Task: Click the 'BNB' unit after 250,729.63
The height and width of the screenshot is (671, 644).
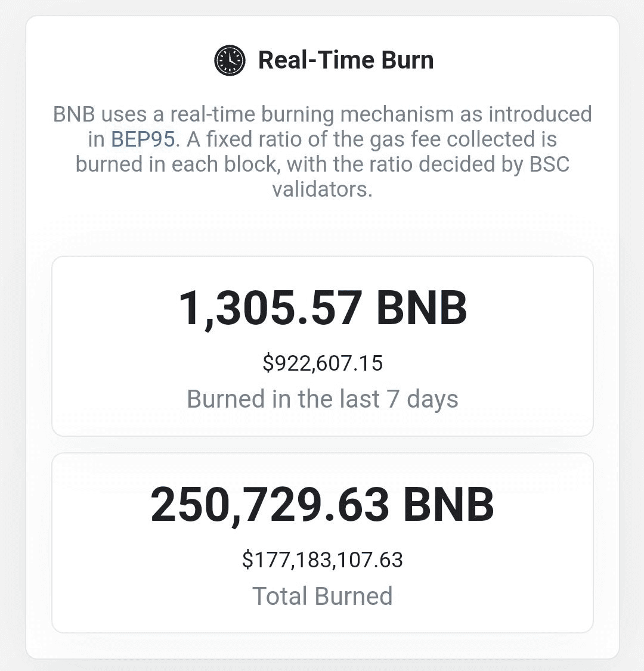Action: 449,505
